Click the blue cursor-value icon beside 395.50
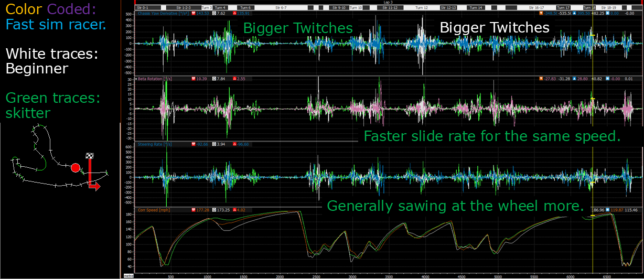 [574, 13]
